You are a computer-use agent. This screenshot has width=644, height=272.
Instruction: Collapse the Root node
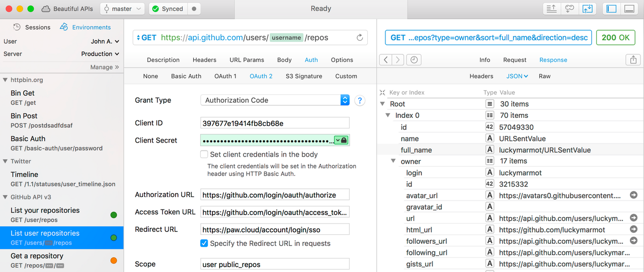tap(382, 104)
